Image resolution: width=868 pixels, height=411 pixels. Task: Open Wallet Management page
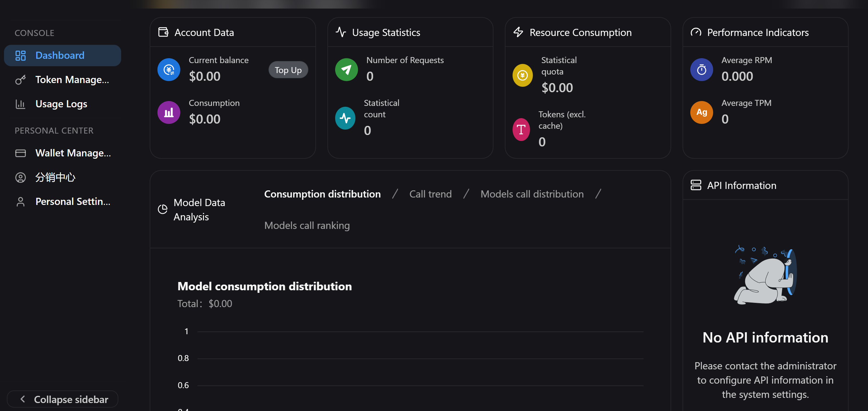click(62, 153)
